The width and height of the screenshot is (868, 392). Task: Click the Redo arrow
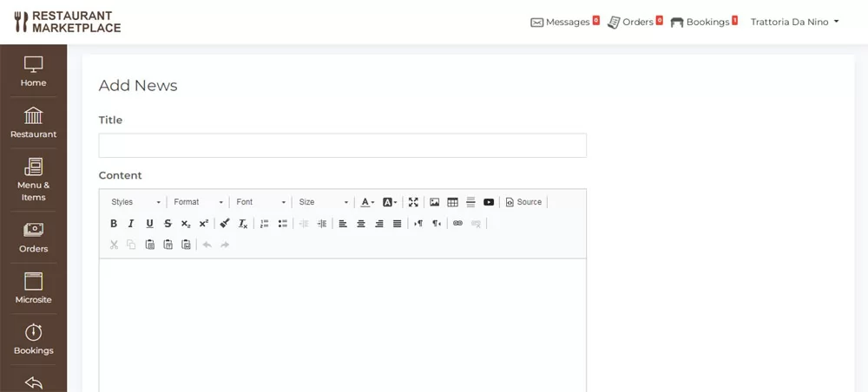pyautogui.click(x=226, y=245)
